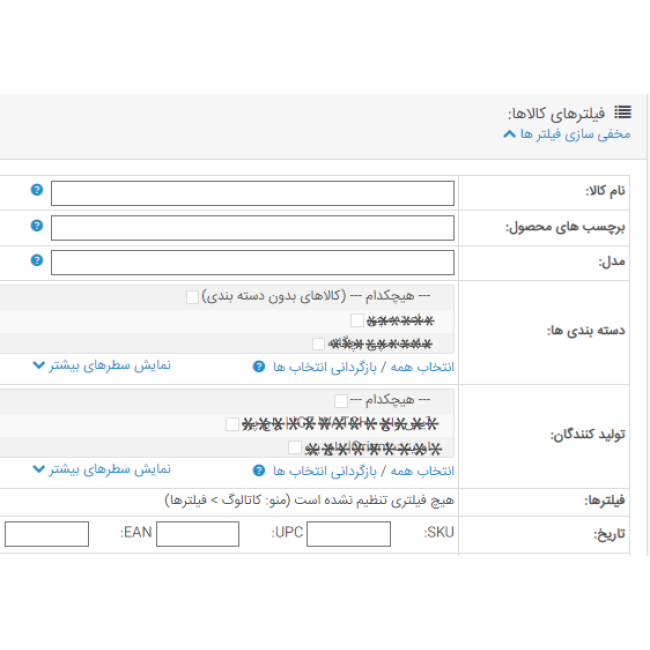Click the هیچ فیلتری تنظیم نشده است message
The width and height of the screenshot is (650, 650).
tap(309, 500)
